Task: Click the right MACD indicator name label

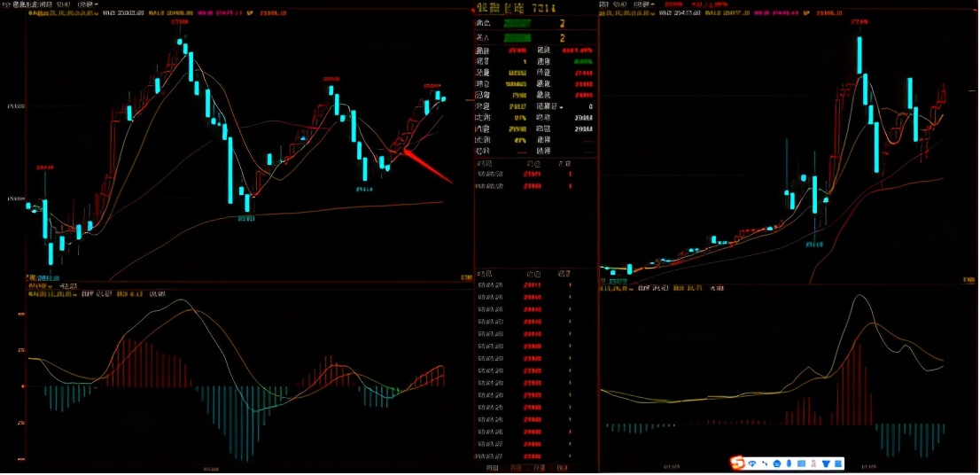Action: [x=615, y=288]
